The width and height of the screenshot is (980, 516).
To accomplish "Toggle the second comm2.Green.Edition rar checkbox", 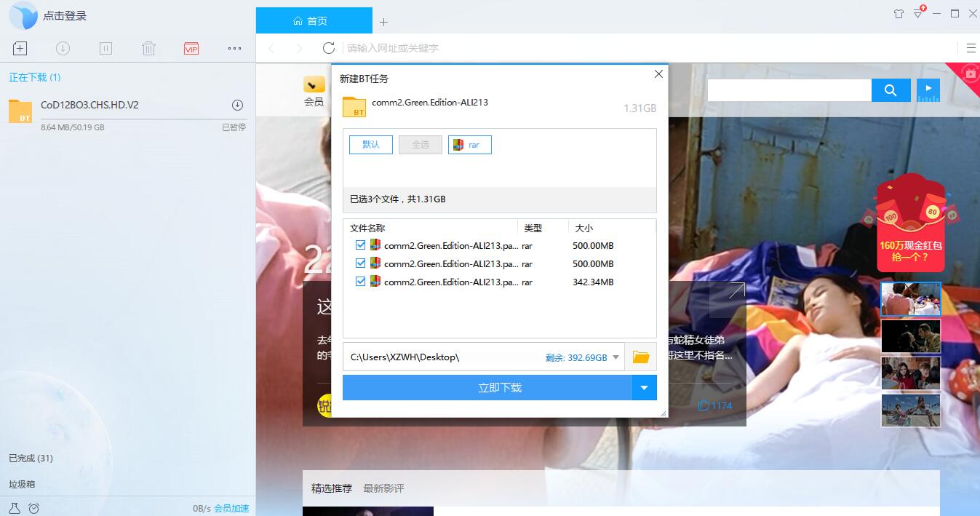I will tap(360, 263).
